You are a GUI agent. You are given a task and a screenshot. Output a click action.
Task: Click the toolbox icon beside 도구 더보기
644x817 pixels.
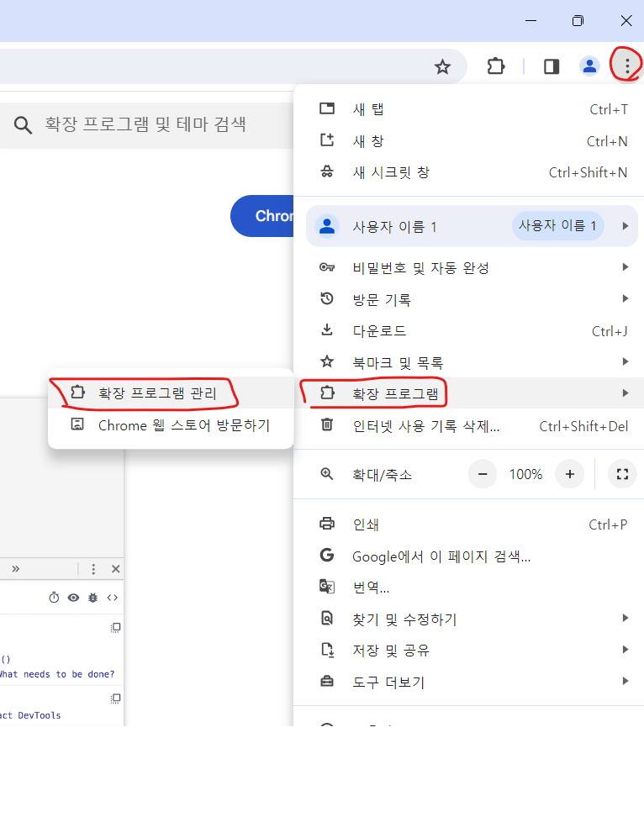pos(327,681)
